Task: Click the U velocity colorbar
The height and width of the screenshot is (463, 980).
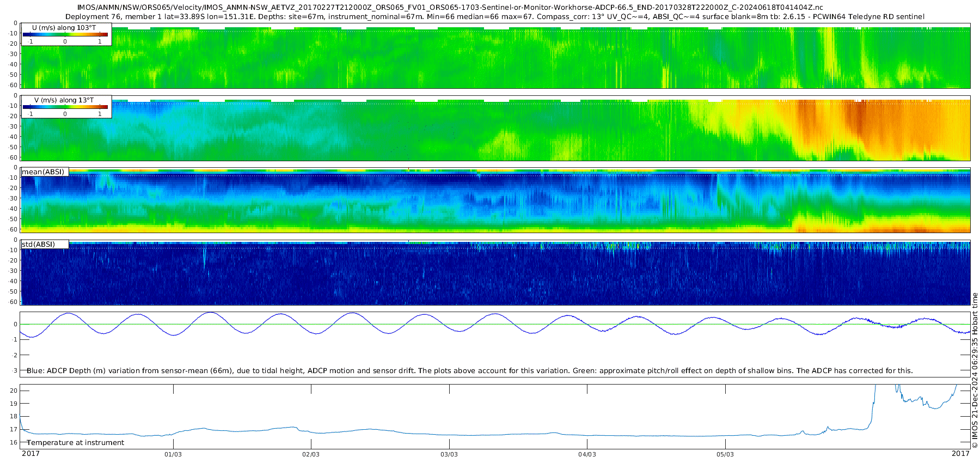Action: pyautogui.click(x=65, y=34)
